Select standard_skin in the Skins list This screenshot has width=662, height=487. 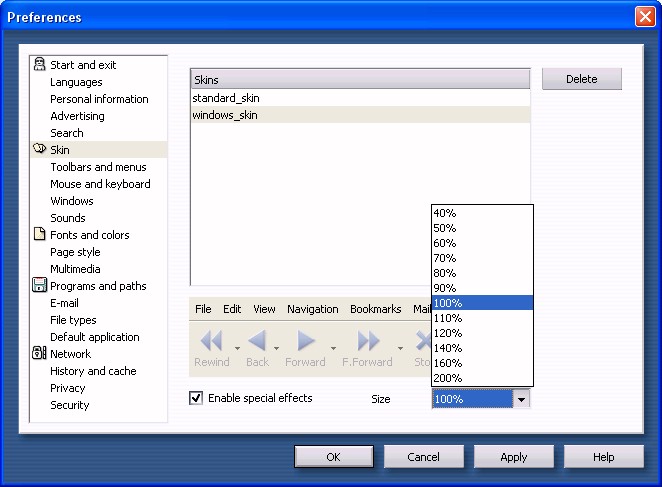click(x=226, y=98)
